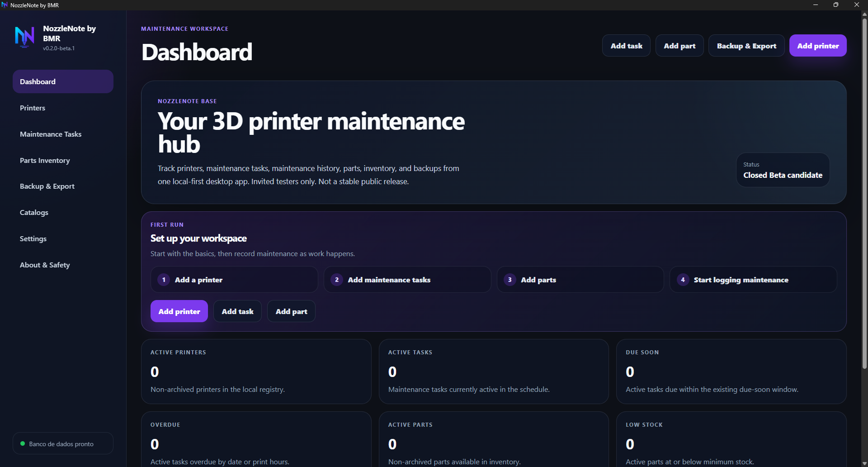Click Add part in the First Run panel
Viewport: 868px width, 467px height.
291,311
